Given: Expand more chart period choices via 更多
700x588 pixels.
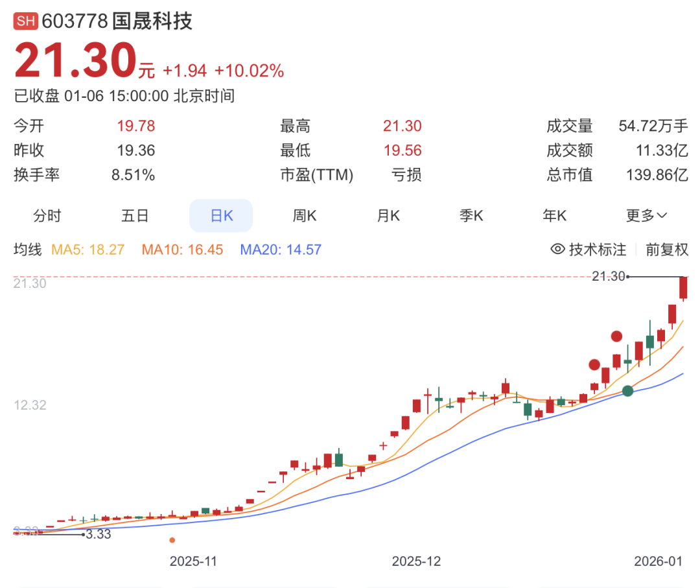Looking at the screenshot, I should click(x=646, y=215).
